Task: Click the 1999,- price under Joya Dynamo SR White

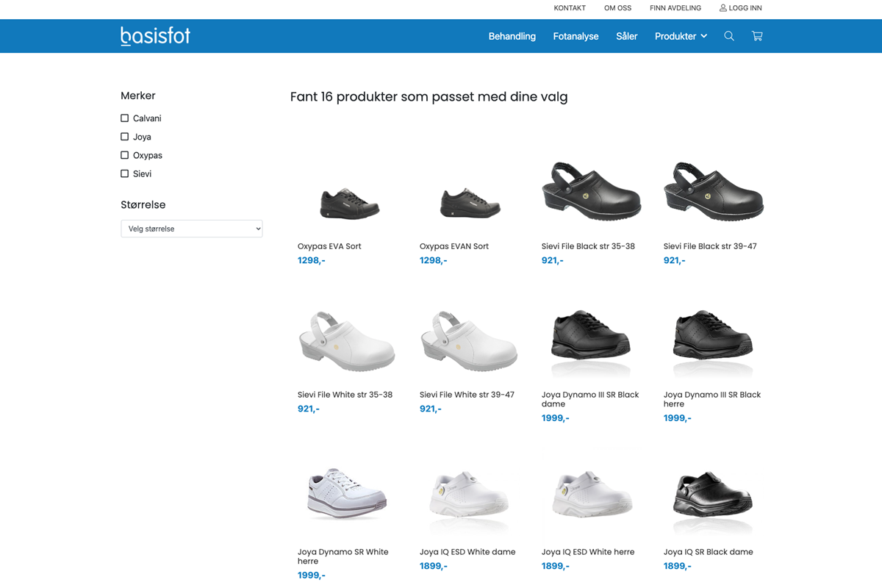Action: point(312,576)
